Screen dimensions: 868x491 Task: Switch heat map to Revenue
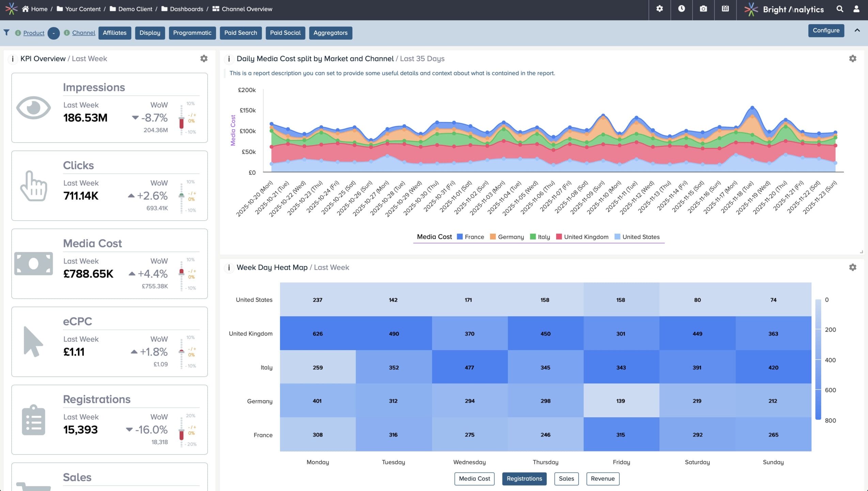pos(602,479)
